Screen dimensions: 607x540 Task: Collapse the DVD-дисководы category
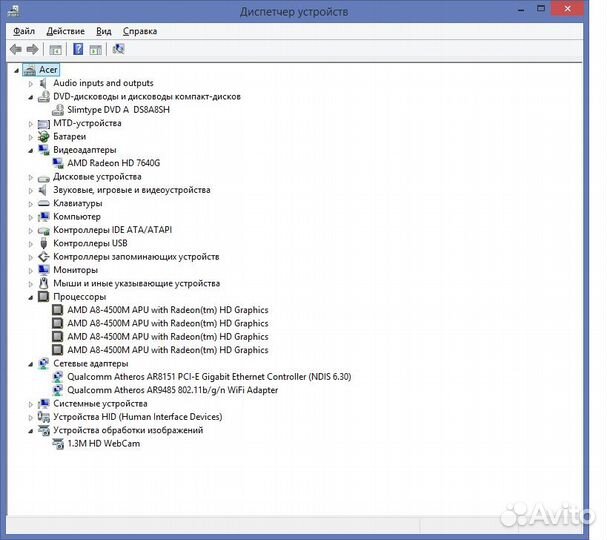tap(31, 97)
